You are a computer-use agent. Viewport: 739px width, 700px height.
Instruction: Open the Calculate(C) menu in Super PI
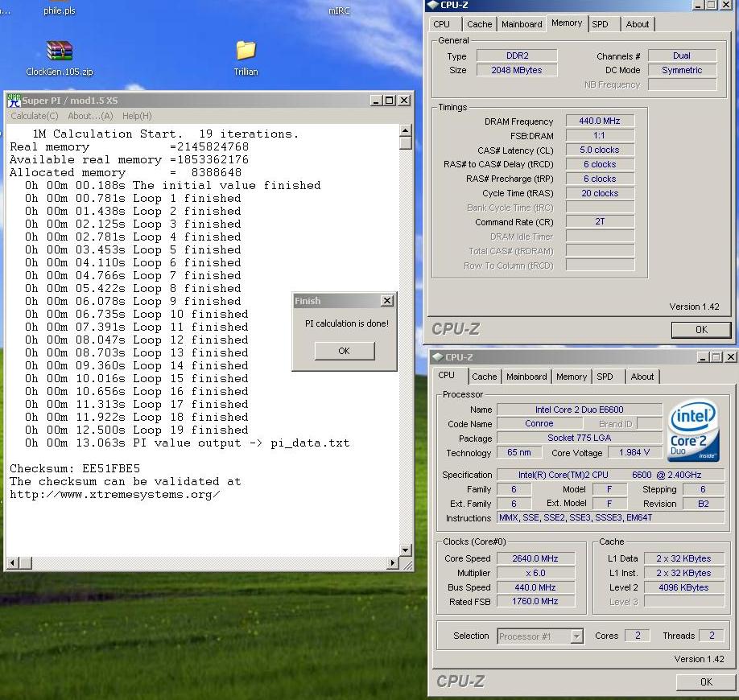[x=35, y=116]
